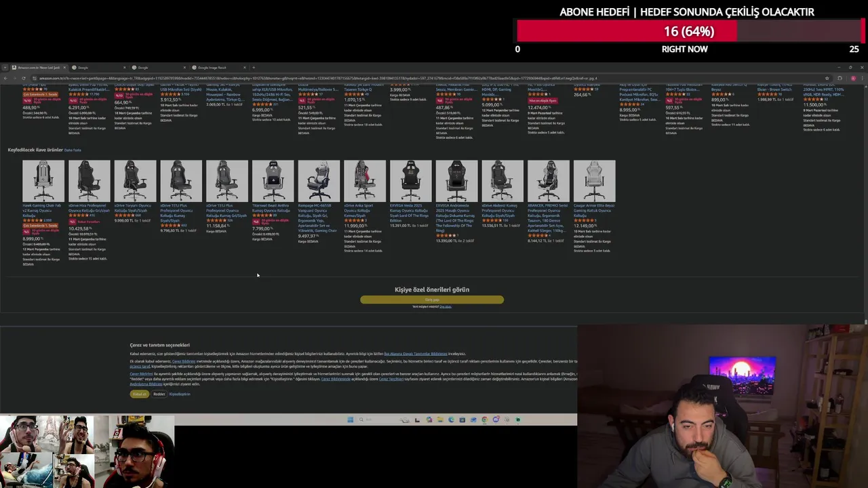Open Titanseat Beast Anthra title link
The image size is (868, 488).
click(272, 207)
